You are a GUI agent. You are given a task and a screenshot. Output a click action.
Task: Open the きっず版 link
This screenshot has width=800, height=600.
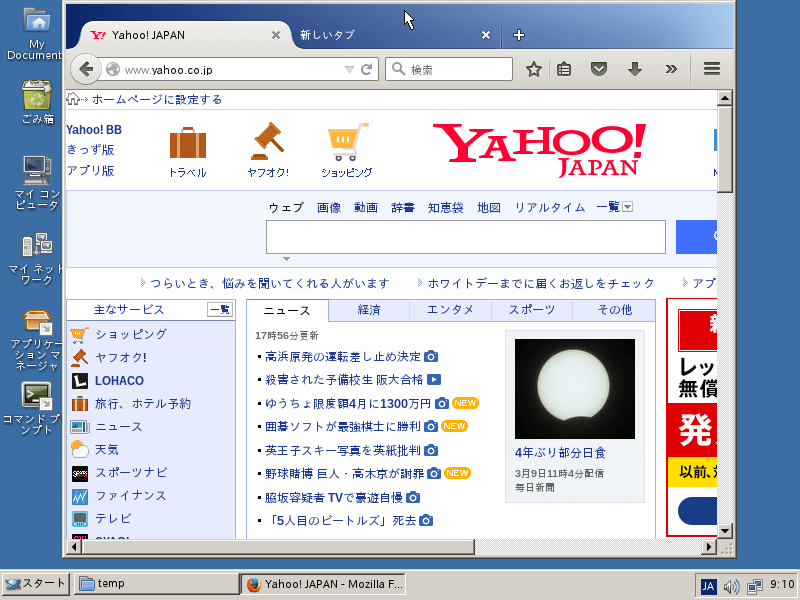point(90,150)
